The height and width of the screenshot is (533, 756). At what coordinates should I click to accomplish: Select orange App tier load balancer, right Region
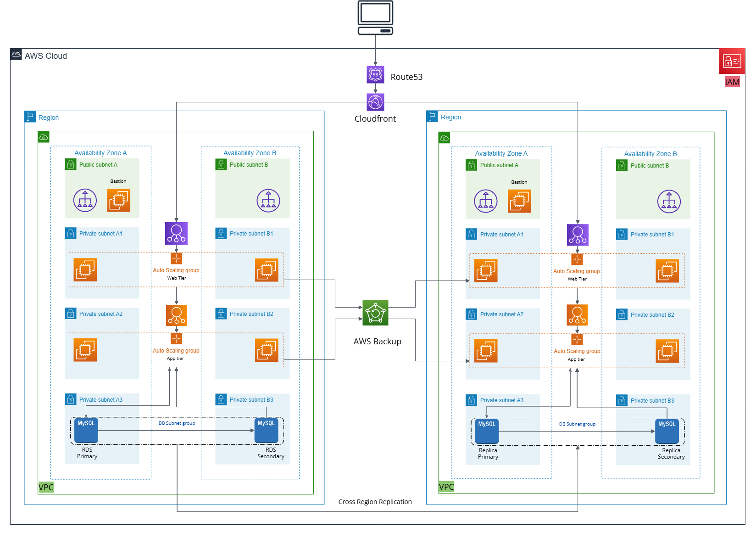(x=577, y=315)
